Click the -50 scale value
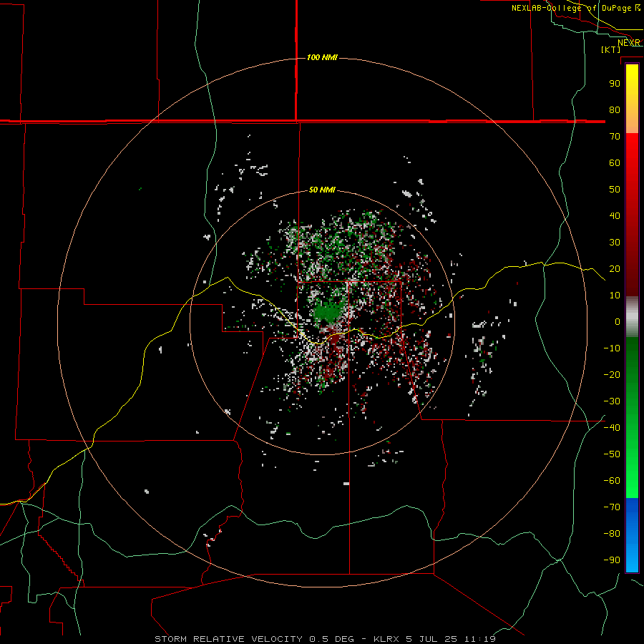Image resolution: width=644 pixels, height=644 pixels. pyautogui.click(x=612, y=454)
